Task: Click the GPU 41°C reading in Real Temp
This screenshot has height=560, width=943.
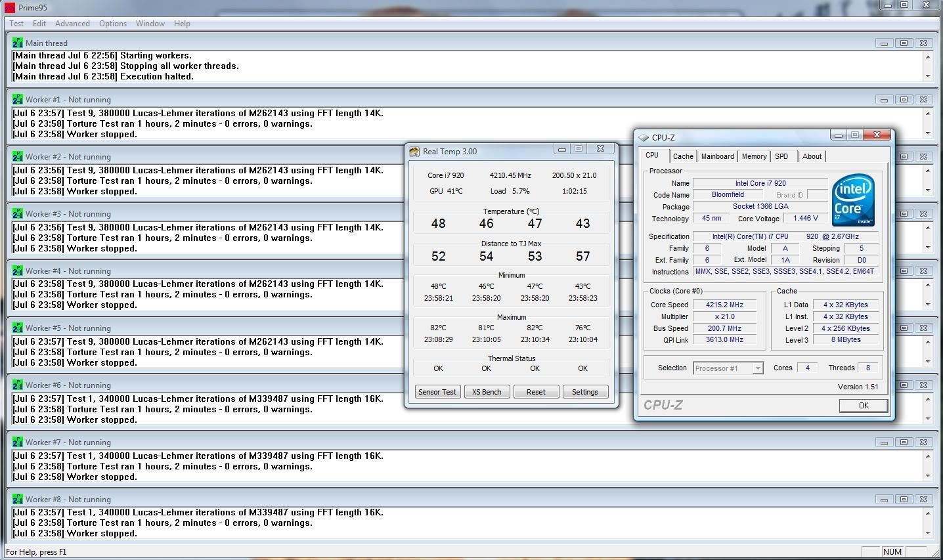Action: pyautogui.click(x=446, y=191)
